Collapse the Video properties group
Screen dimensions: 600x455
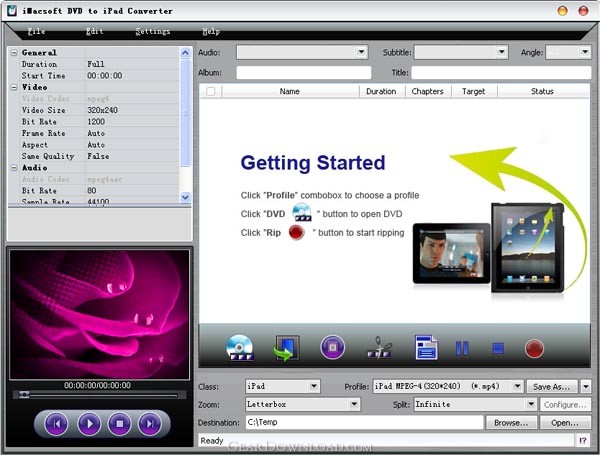click(x=13, y=86)
